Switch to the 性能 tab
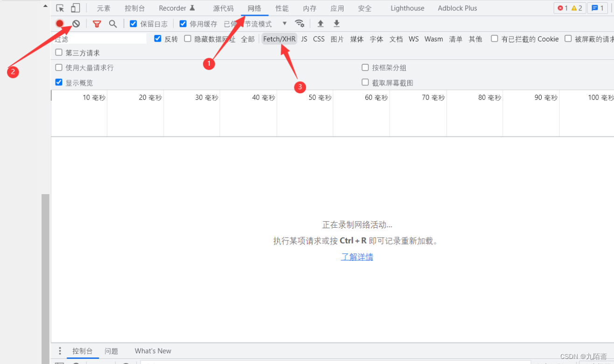The image size is (614, 364). click(282, 8)
